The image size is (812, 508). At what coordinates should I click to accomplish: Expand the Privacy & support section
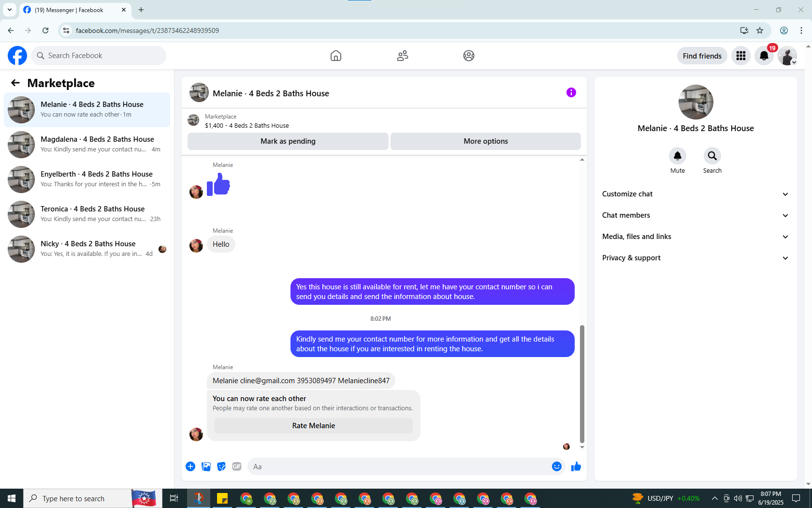tap(696, 258)
